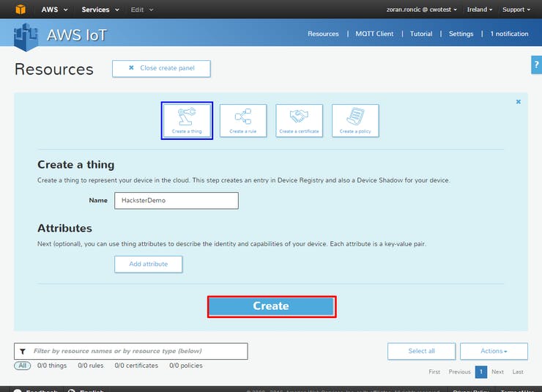Go to the Previous page

(459, 371)
